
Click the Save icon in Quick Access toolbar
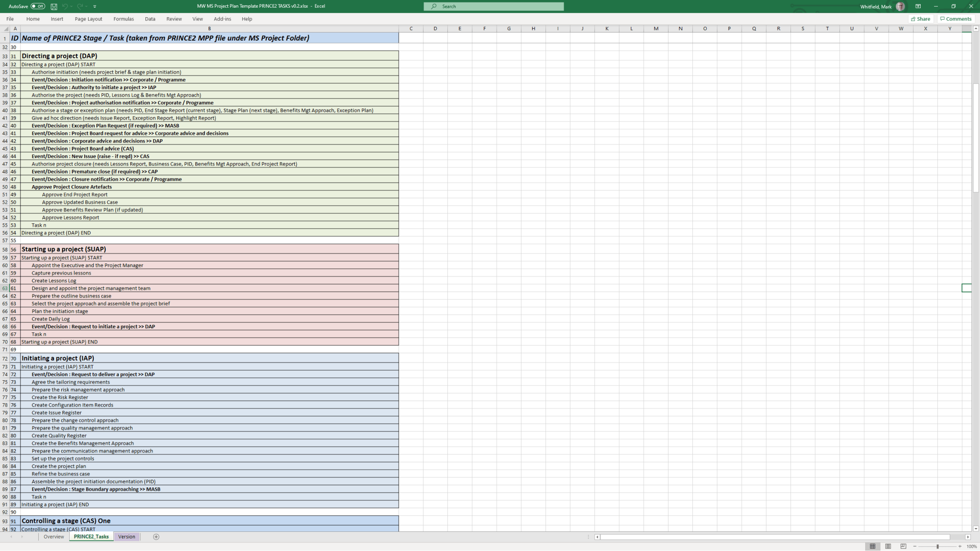54,6
